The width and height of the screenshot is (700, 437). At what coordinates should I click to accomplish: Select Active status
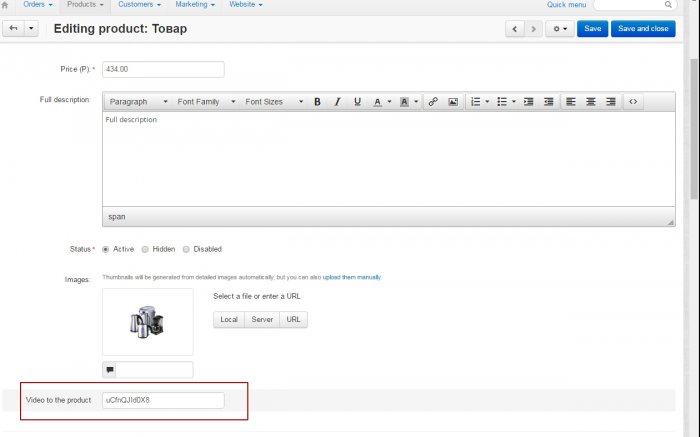[x=106, y=250]
